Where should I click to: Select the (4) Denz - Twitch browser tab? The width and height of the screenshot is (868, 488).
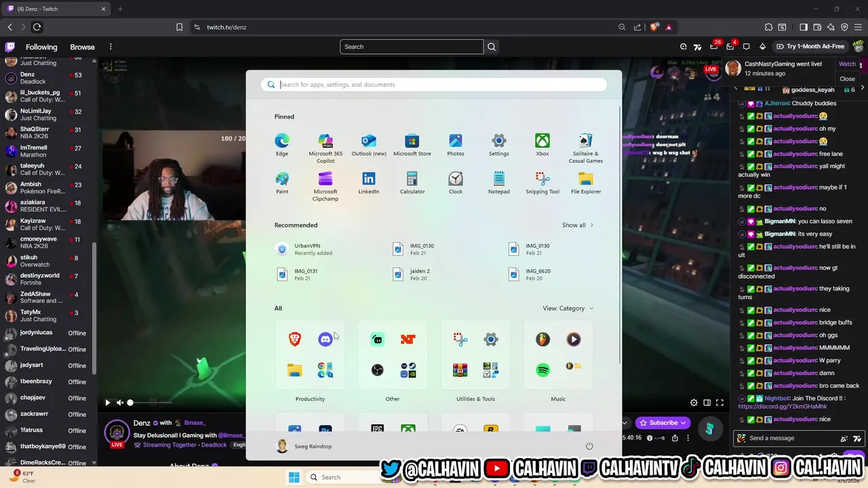(x=58, y=9)
